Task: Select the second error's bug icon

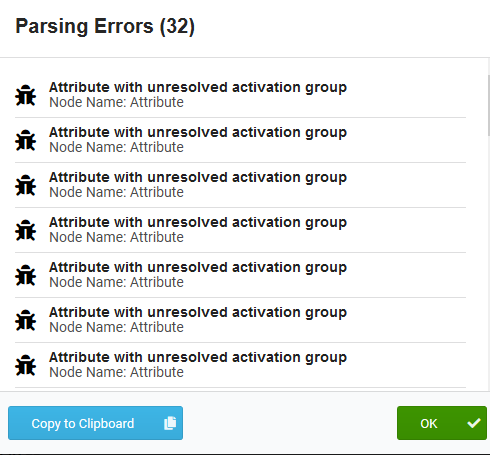Action: point(25,140)
